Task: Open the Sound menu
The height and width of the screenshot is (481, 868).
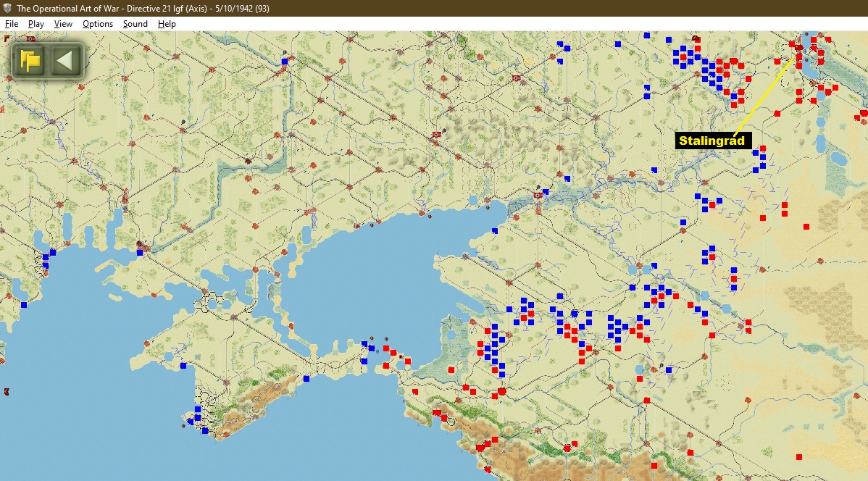Action: [135, 24]
